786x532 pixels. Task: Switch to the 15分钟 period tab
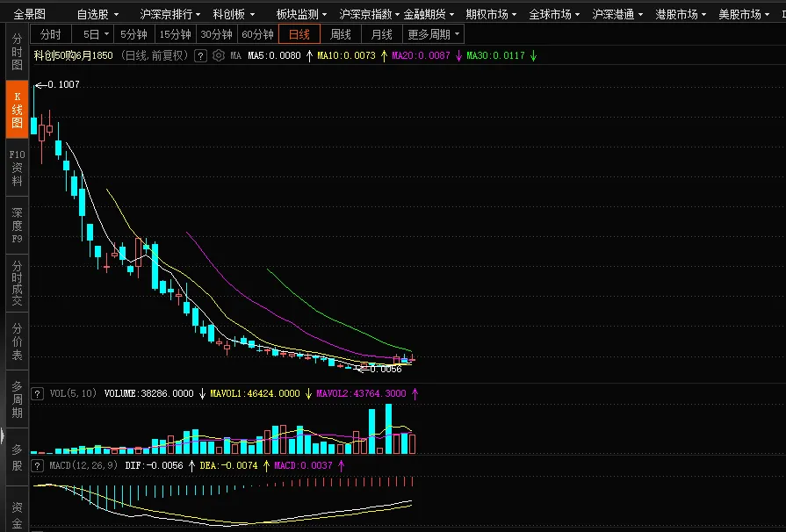click(176, 34)
